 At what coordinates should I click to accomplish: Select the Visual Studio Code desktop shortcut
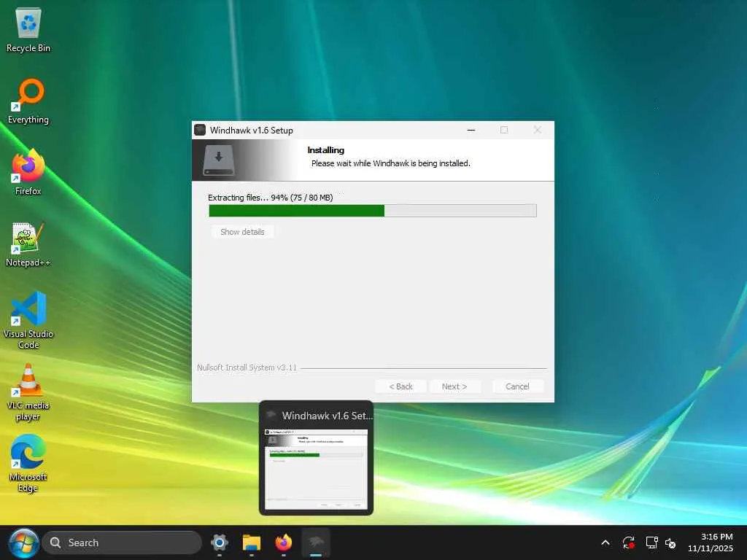[28, 320]
